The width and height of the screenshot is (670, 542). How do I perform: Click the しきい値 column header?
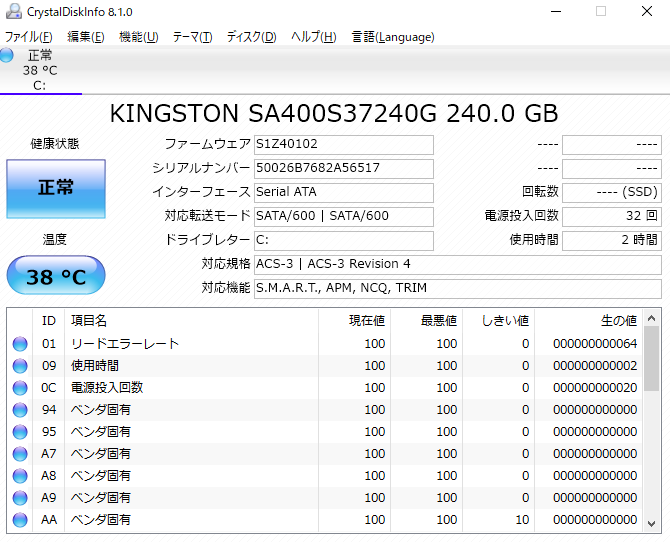click(x=499, y=321)
